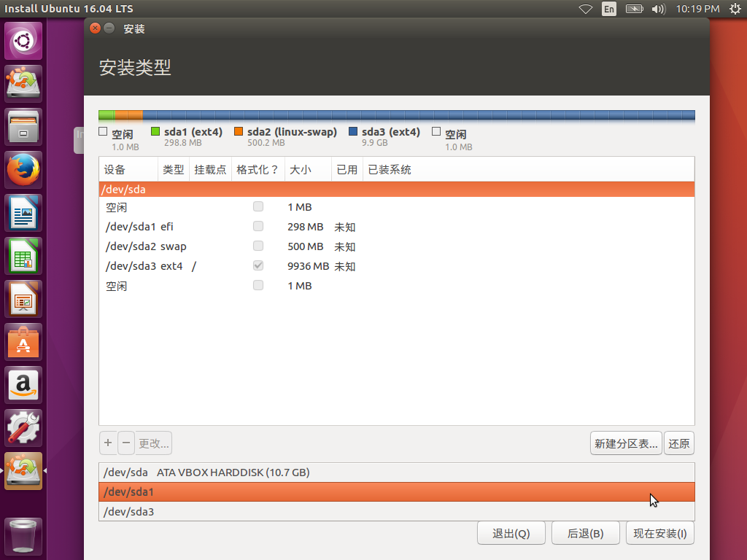The height and width of the screenshot is (560, 747).
Task: Open the Ubuntu Dash search launcher
Action: pos(23,41)
